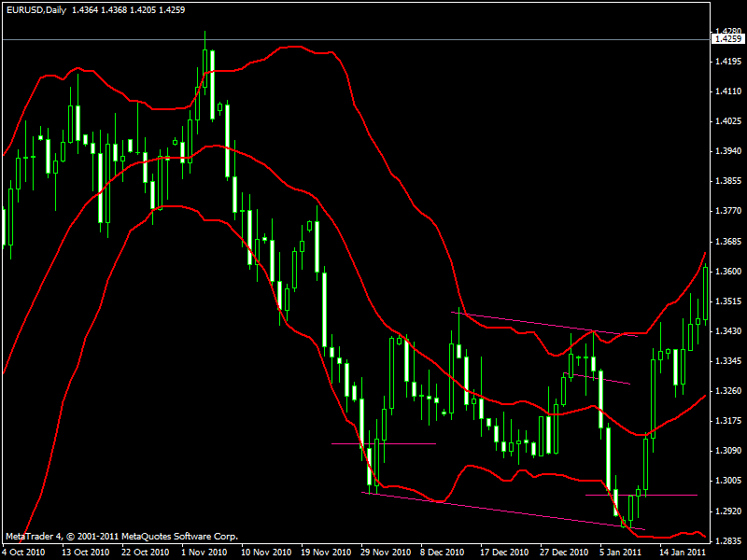Click the 13 Oct 2010 date label

click(x=85, y=552)
